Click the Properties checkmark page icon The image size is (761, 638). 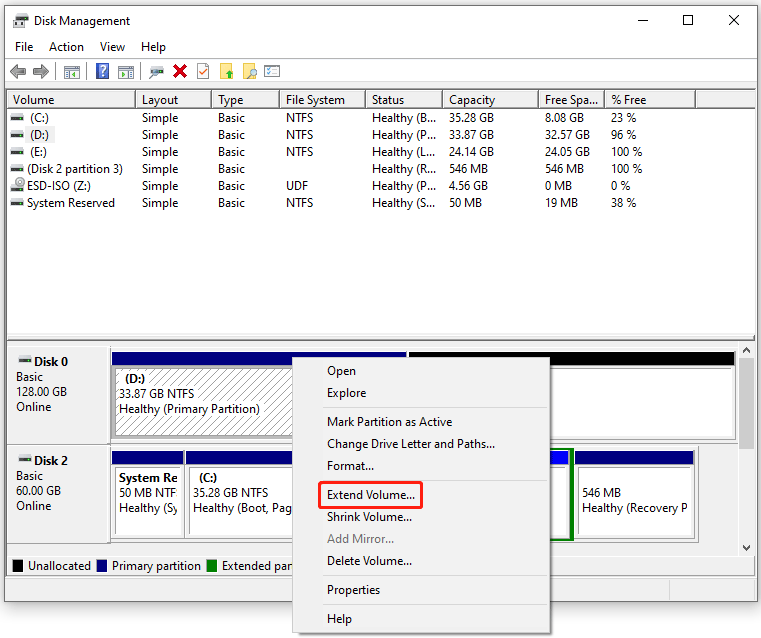[x=203, y=71]
